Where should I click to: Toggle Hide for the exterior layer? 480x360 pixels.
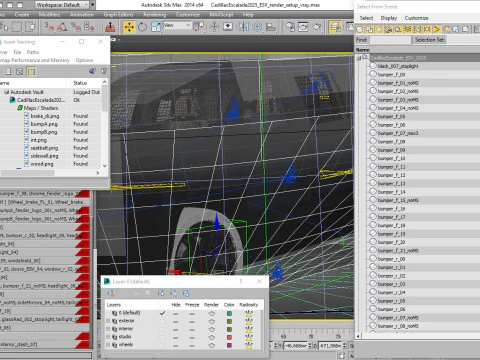click(176, 321)
